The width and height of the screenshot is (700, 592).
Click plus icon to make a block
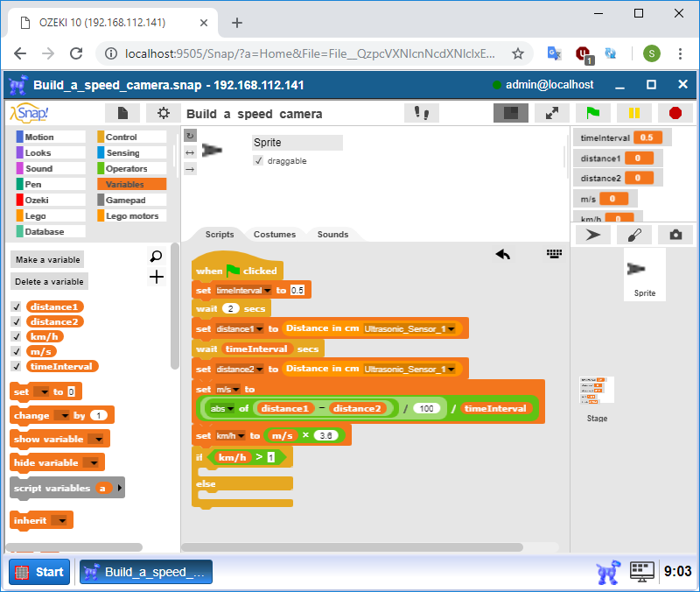(x=157, y=277)
